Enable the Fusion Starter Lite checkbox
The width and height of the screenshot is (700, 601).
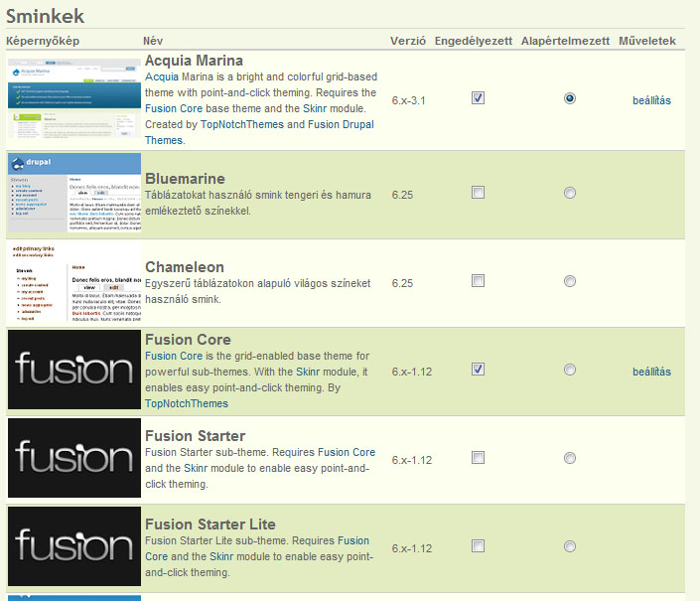(478, 546)
